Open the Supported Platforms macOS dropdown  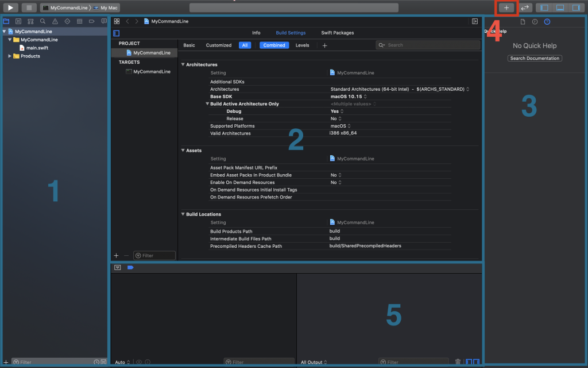click(x=341, y=126)
